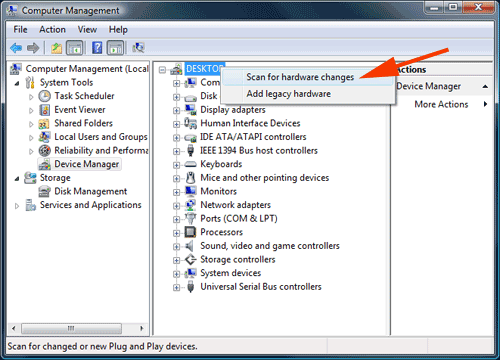Click the right scroll arrow in console tree
This screenshot has height=360, width=500.
point(142,328)
